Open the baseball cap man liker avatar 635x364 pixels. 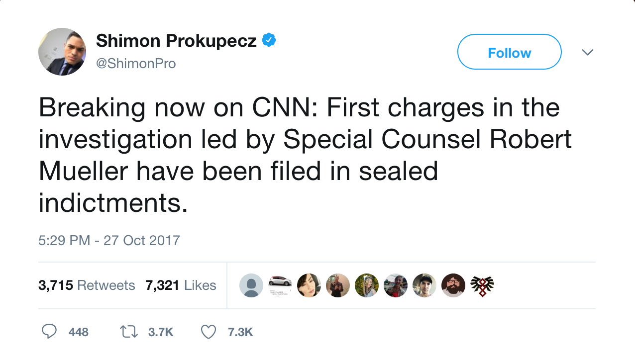[x=424, y=285]
